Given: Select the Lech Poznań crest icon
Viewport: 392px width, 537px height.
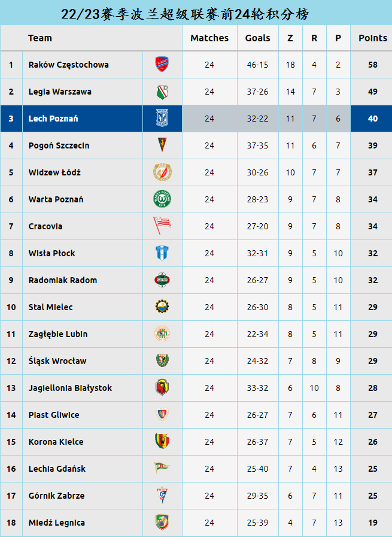Looking at the screenshot, I should point(162,118).
